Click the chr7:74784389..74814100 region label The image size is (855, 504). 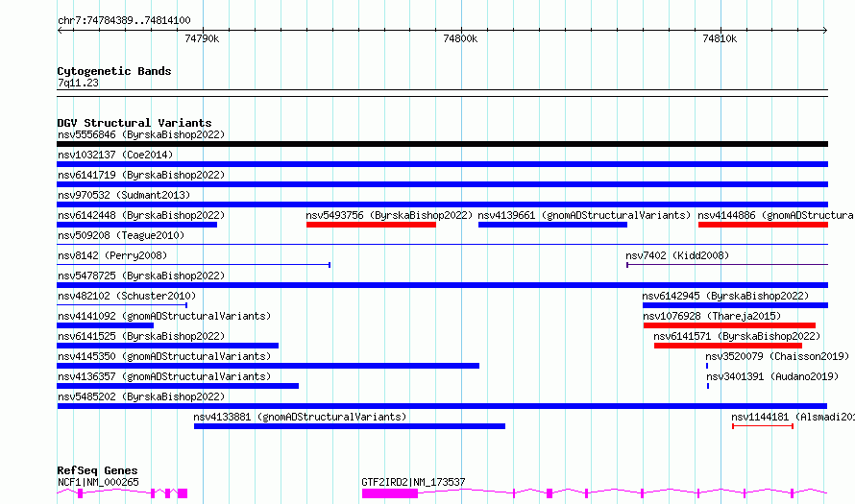coord(124,21)
